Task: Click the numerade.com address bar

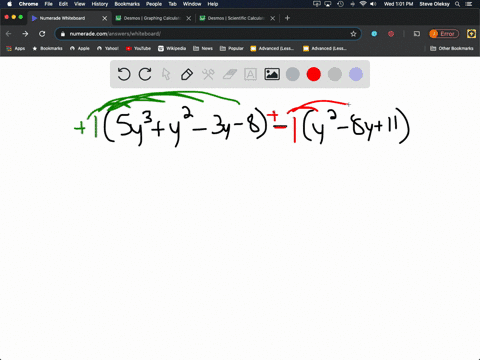Action: tap(208, 34)
